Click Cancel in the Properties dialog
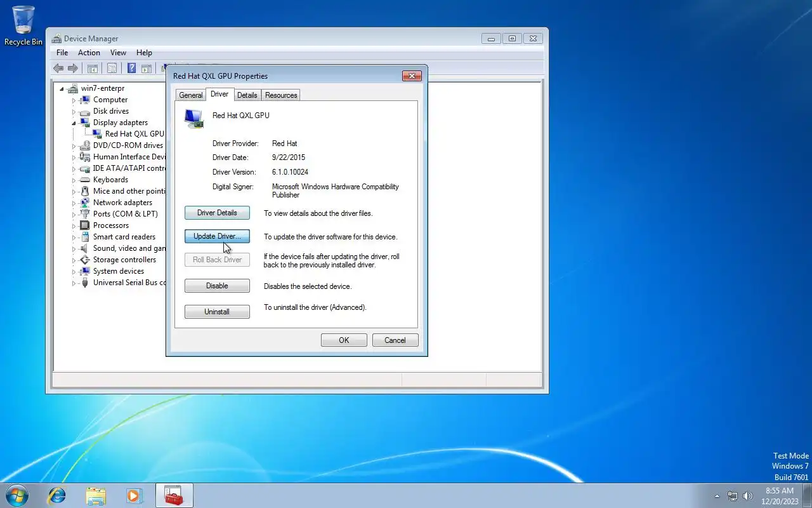This screenshot has height=508, width=812. point(395,340)
